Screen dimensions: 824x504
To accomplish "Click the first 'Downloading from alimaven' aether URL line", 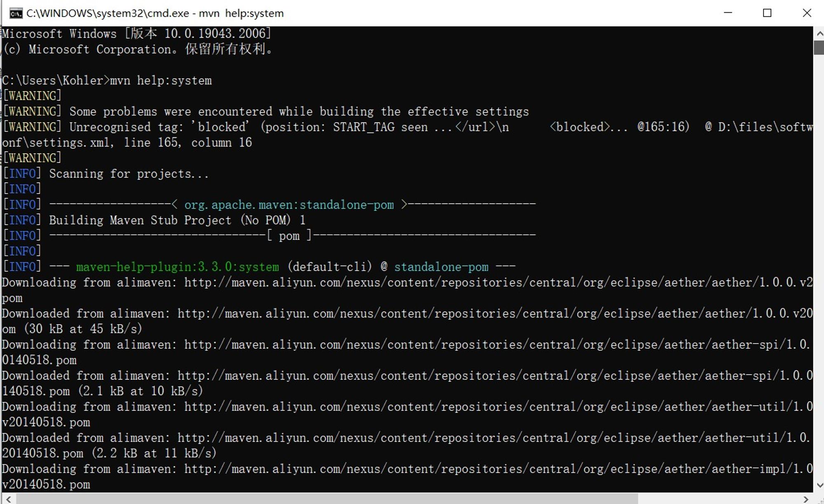I will click(x=407, y=282).
